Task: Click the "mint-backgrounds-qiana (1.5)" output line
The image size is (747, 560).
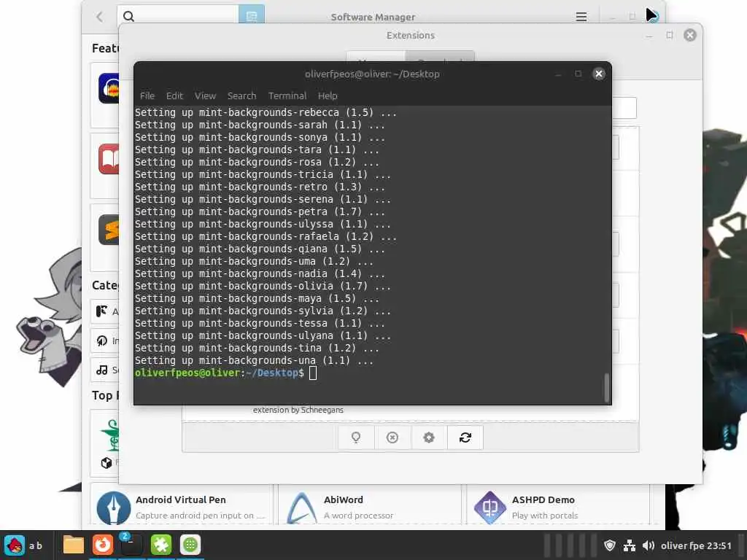Action: 260,249
